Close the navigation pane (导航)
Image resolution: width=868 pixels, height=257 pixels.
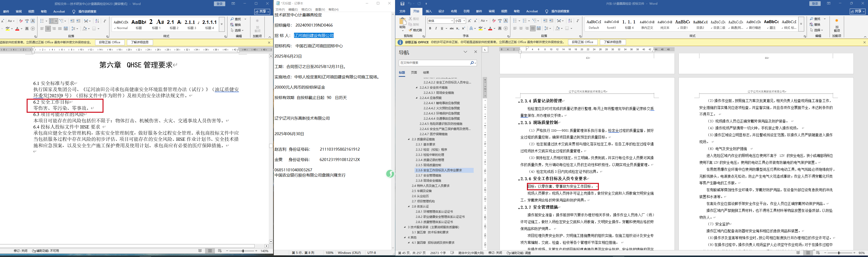click(475, 52)
